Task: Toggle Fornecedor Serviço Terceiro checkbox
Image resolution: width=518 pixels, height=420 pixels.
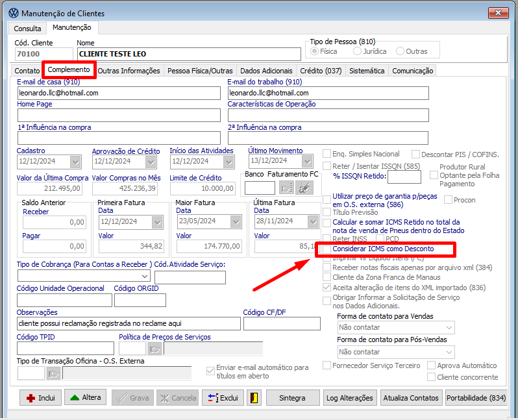Action: click(x=327, y=365)
